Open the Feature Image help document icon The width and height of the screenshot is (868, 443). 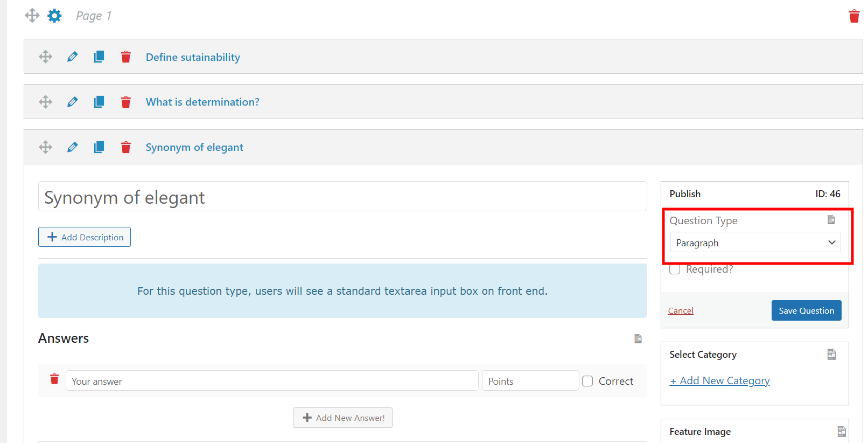coord(842,431)
